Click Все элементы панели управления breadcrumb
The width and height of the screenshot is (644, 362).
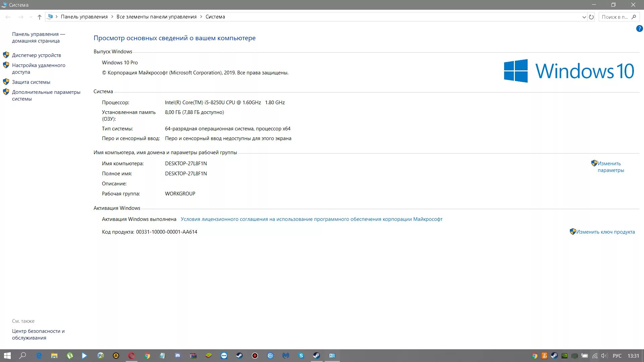pos(156,17)
